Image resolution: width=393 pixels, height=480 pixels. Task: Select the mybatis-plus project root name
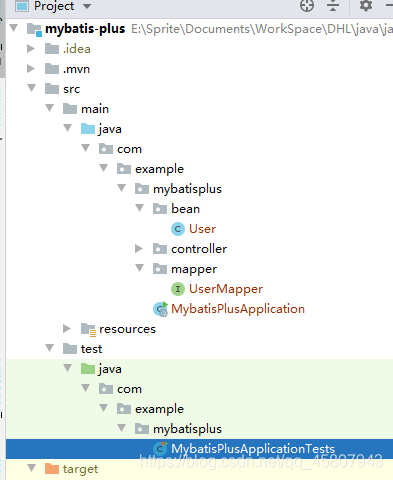coord(85,29)
